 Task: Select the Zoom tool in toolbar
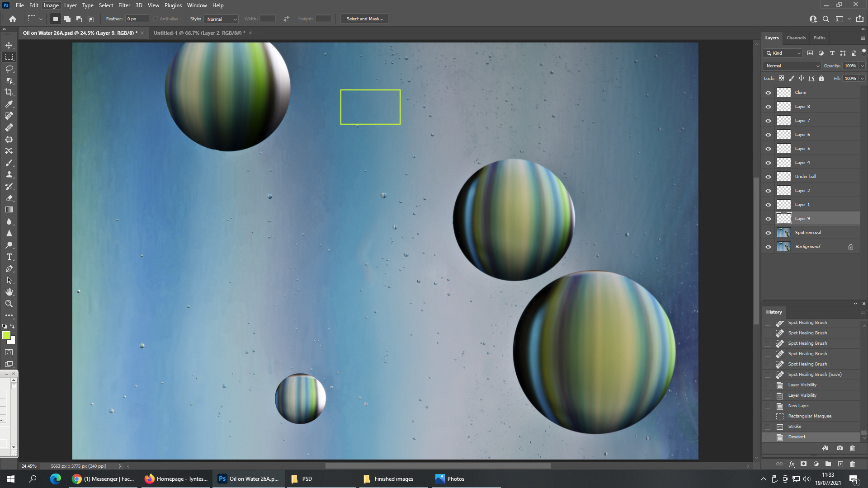(x=9, y=304)
